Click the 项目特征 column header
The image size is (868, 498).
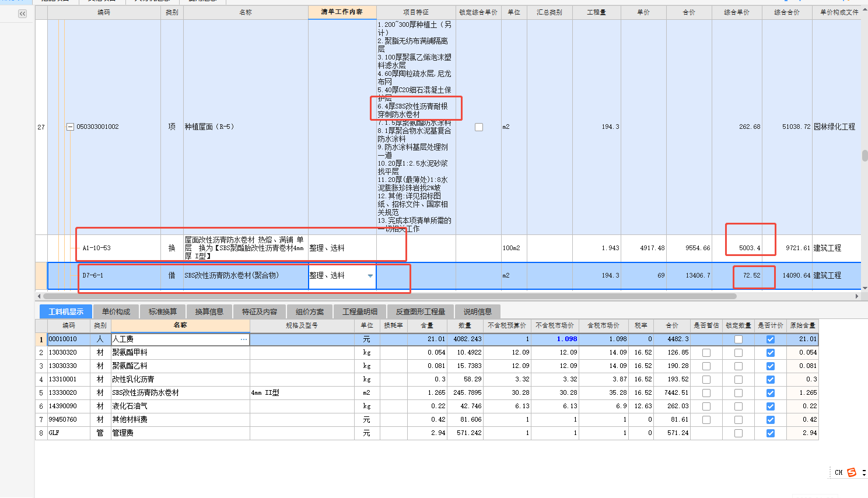[x=416, y=12]
